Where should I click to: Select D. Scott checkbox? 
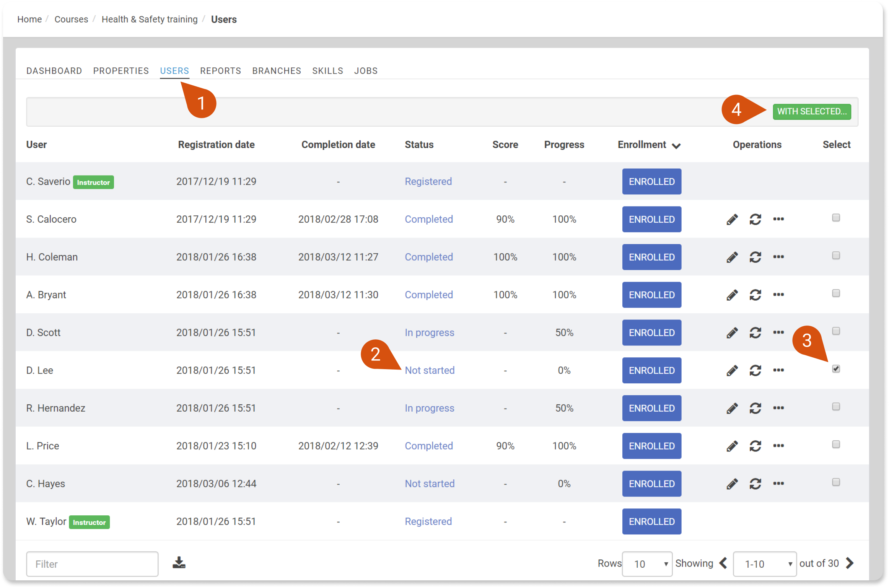click(836, 331)
